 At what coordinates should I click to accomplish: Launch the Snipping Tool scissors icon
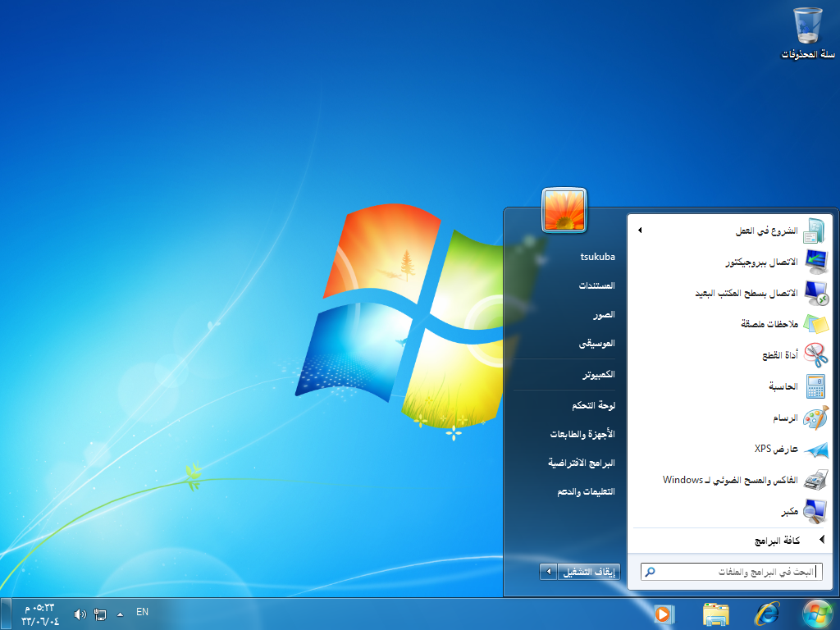tap(816, 355)
